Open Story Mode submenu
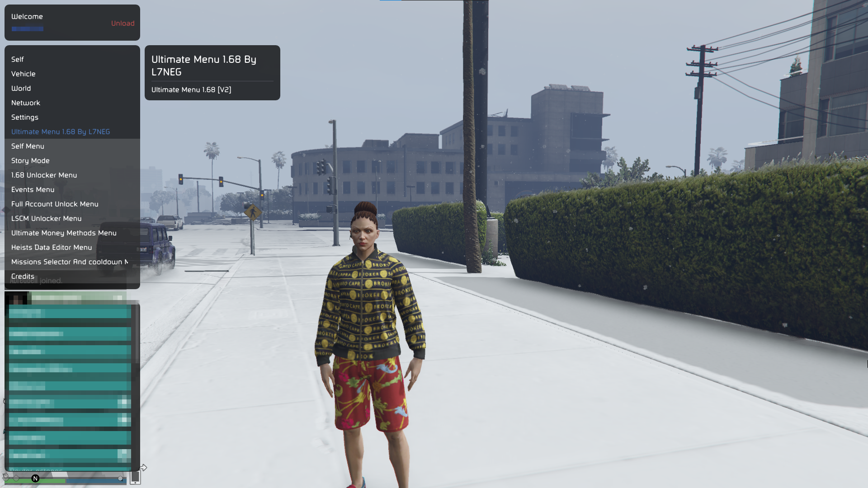Viewport: 868px width, 488px height. pos(30,160)
